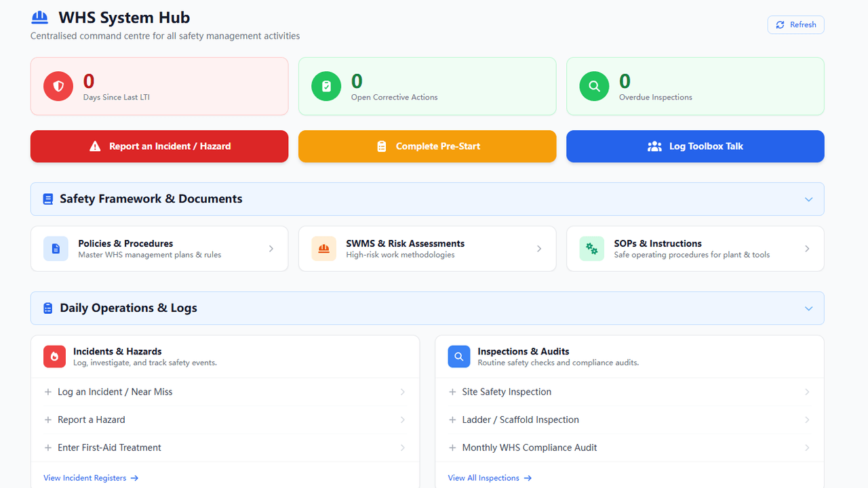Click the hard hat logo icon beside WHS System Hub

40,18
